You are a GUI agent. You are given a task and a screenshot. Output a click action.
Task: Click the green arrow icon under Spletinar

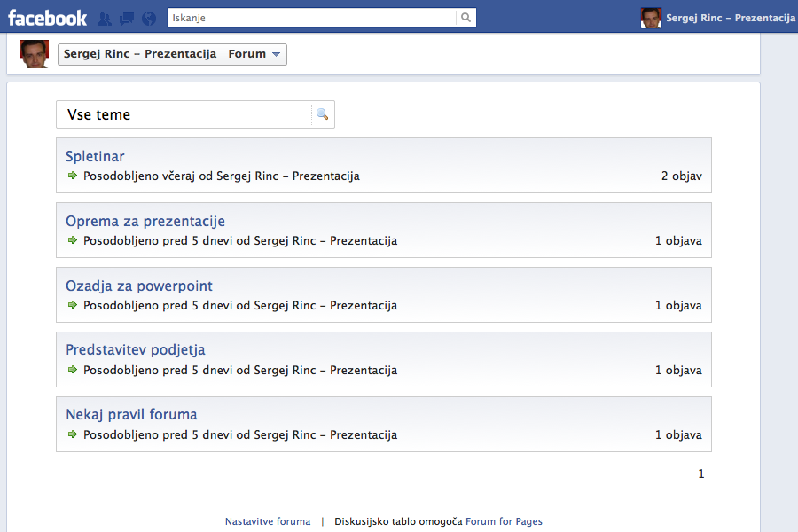pyautogui.click(x=73, y=176)
